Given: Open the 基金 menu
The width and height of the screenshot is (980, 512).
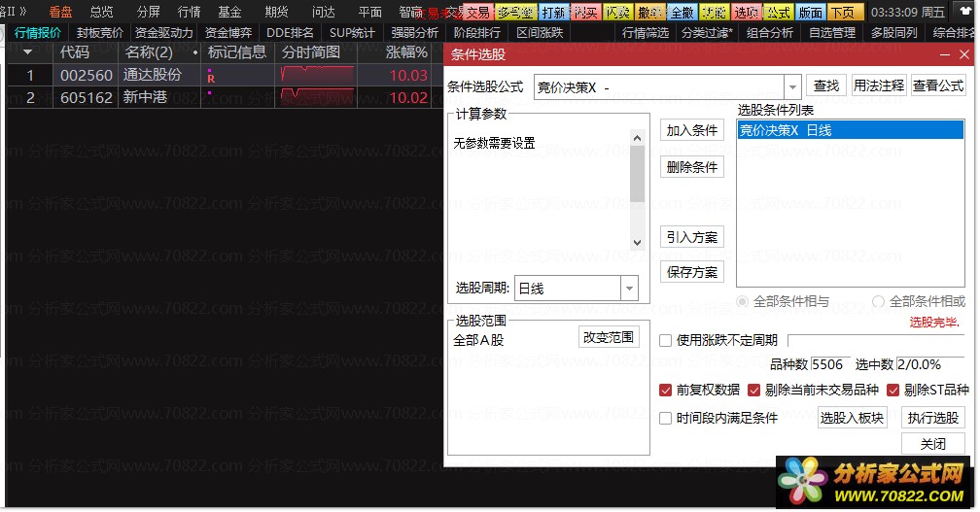Looking at the screenshot, I should 229,12.
